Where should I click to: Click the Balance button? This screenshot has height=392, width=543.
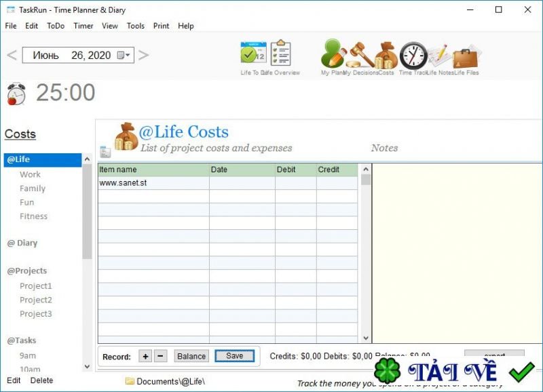191,356
